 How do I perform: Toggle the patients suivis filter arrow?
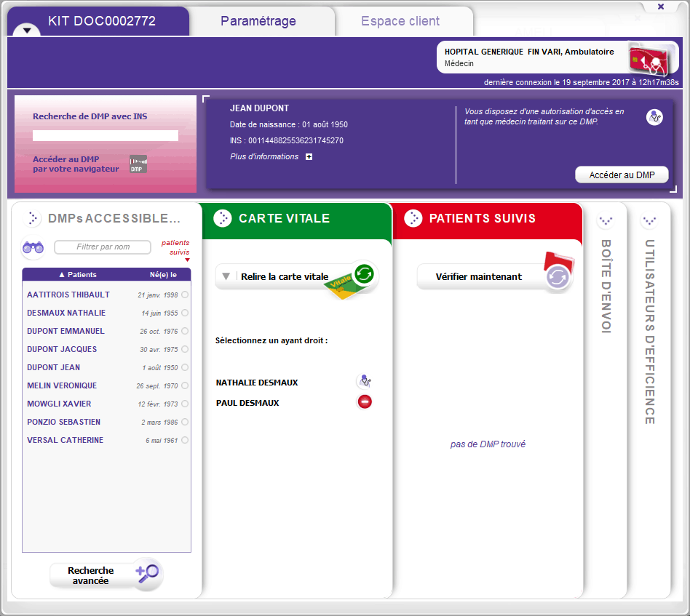pos(188,260)
